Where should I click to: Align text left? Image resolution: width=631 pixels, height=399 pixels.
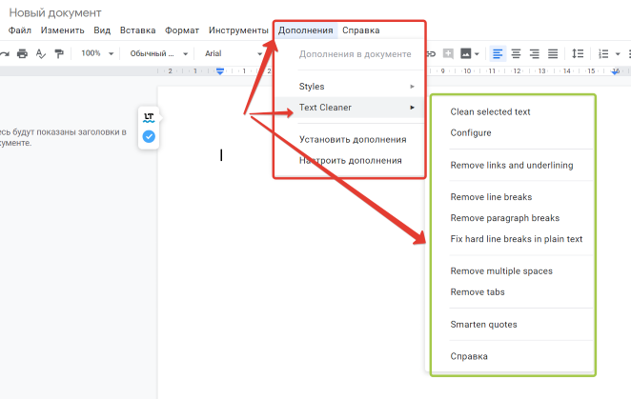[x=497, y=53]
